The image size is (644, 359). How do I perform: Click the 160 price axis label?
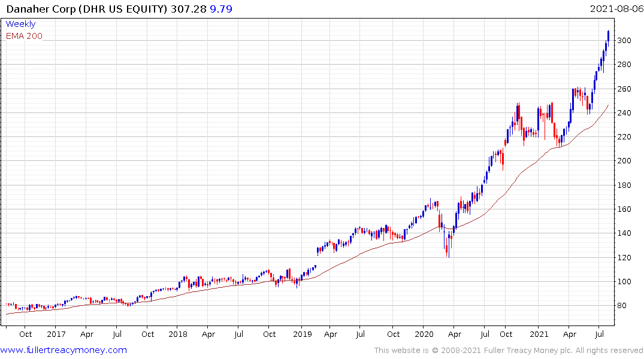point(624,209)
